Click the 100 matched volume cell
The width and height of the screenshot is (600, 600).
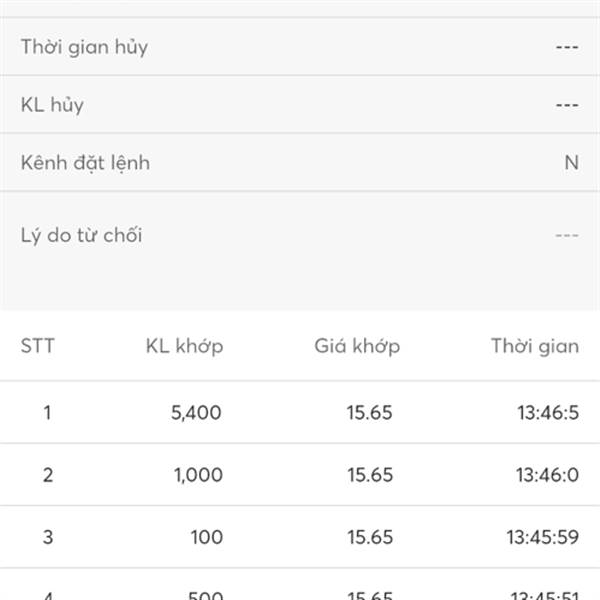[x=207, y=537]
